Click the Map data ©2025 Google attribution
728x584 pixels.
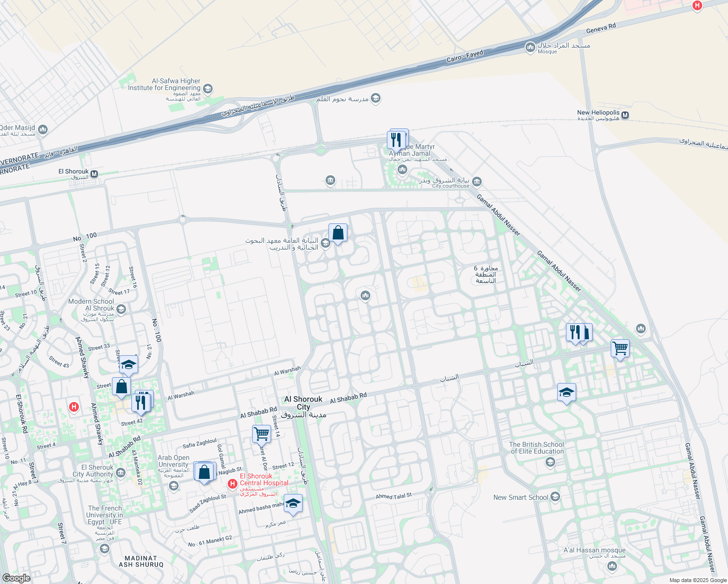click(x=698, y=580)
